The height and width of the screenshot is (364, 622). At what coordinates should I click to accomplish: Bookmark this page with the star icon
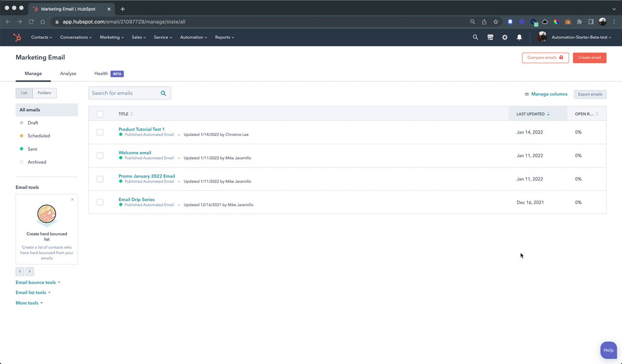point(496,22)
